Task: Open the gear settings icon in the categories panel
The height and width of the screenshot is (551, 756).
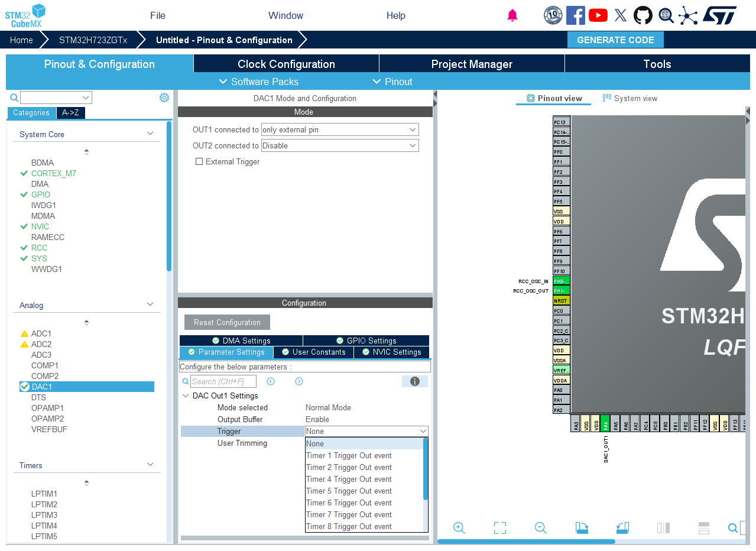Action: pos(164,98)
